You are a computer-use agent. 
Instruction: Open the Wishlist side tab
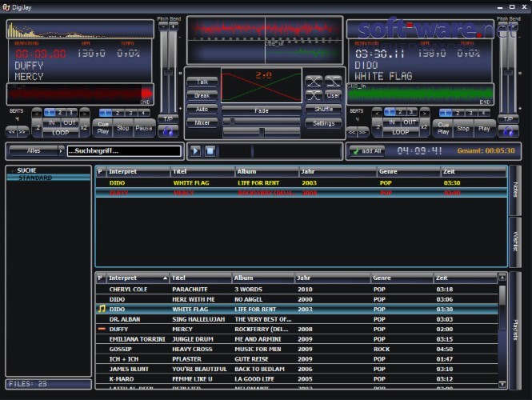(515, 242)
